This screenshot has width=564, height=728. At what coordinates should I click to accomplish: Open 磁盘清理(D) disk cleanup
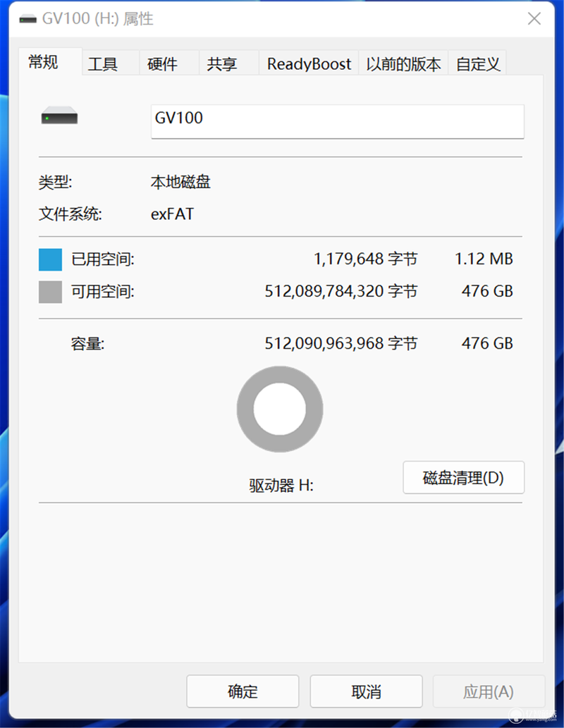pos(464,477)
